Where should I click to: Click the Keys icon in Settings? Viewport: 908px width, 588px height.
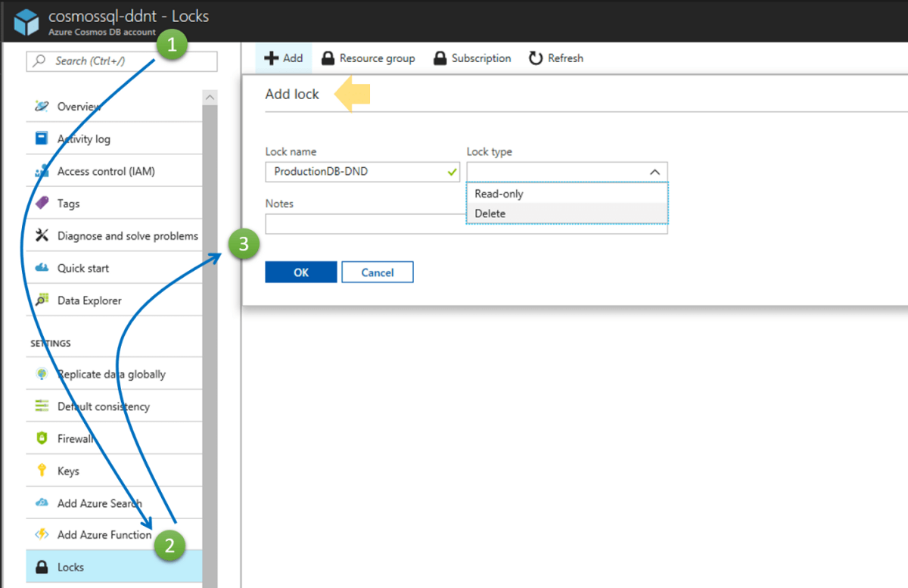click(42, 470)
